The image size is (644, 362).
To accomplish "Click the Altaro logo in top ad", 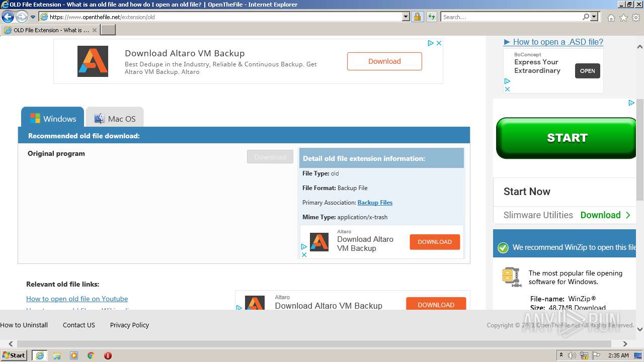I will tap(93, 61).
